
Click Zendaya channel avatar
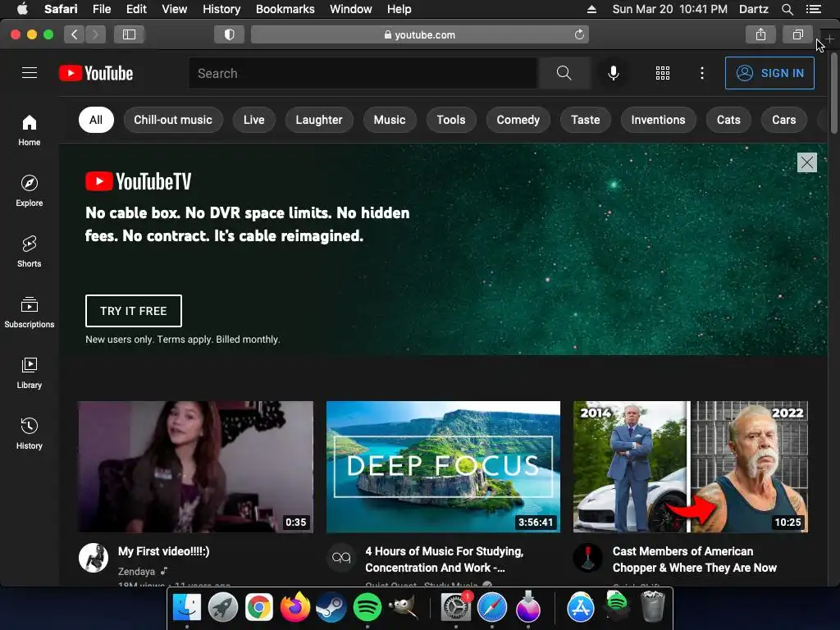94,558
